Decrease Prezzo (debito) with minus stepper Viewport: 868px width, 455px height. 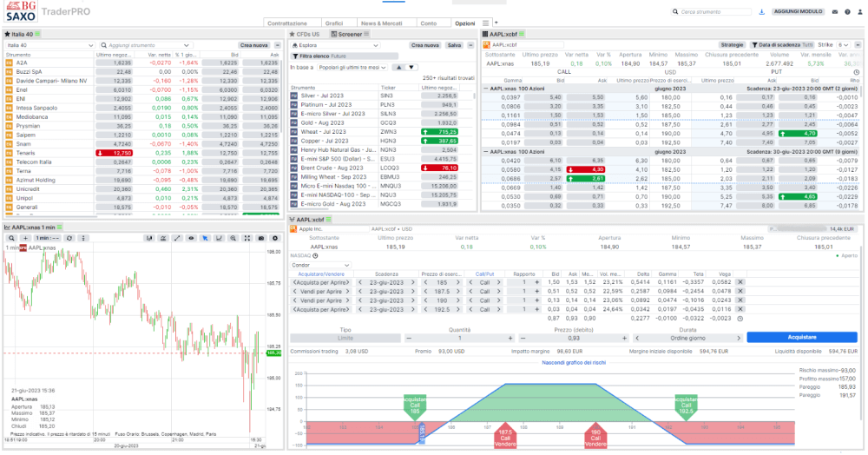pyautogui.click(x=523, y=338)
